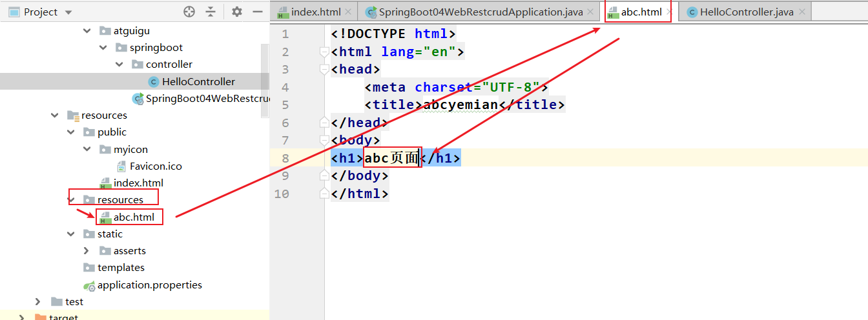The image size is (868, 320).
Task: Click the application.properties Spring leaf icon
Action: point(89,285)
